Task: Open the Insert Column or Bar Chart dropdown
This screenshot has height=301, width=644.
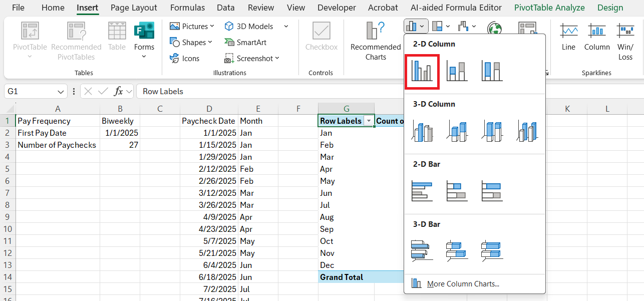Action: tap(416, 26)
